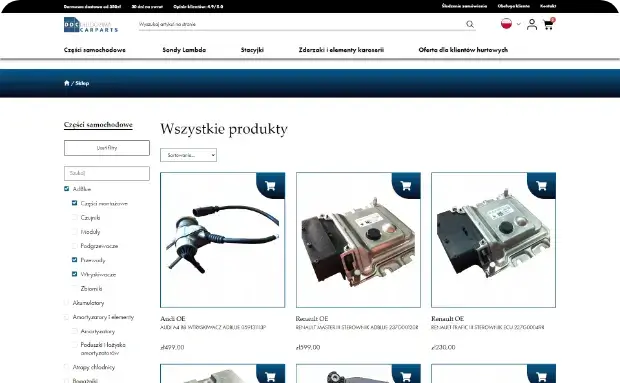Viewport: 620px width, 383px height.
Task: Click the 'Części samochodowe' sidebar heading
Action: 98,125
